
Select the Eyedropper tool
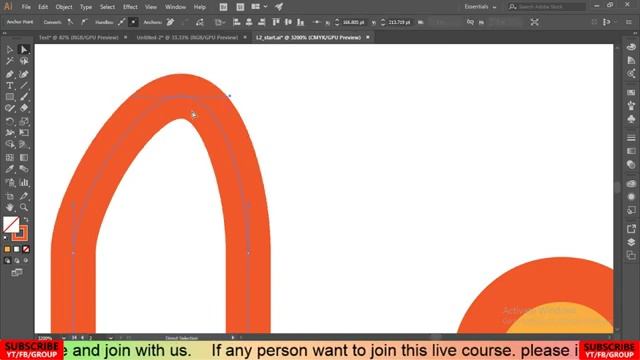click(10, 169)
